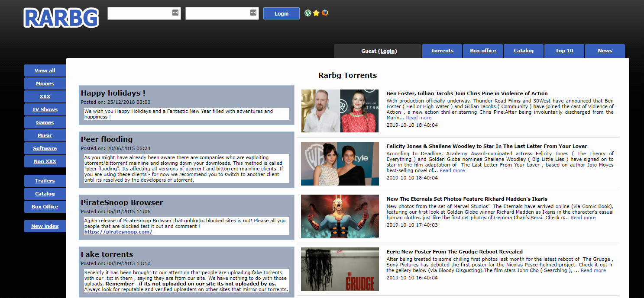The width and height of the screenshot is (644, 298).
Task: Click the Ikaris comic art thumbnail
Action: 340,216
